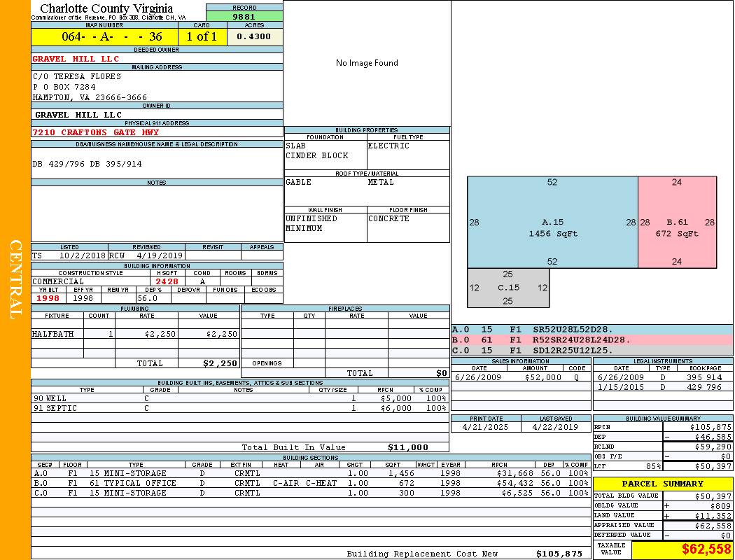The width and height of the screenshot is (735, 560).
Task: Click roof material METAL
Action: (x=381, y=182)
